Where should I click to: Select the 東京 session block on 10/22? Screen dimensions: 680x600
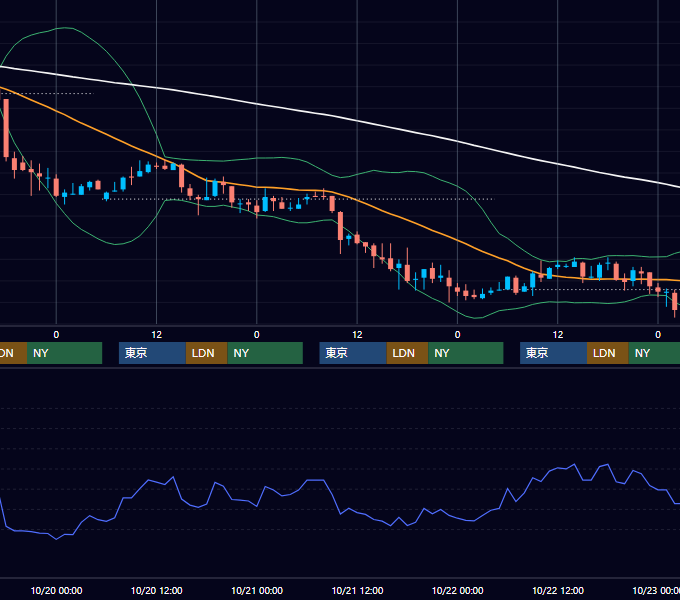click(553, 353)
